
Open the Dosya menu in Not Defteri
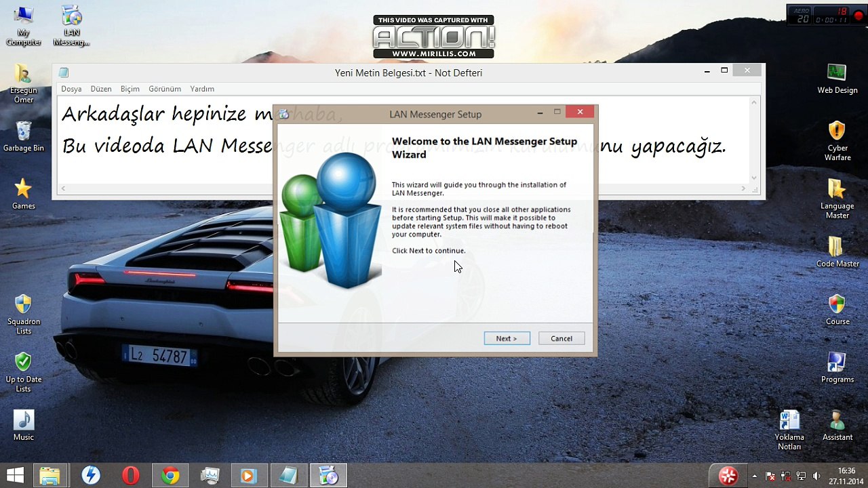71,89
